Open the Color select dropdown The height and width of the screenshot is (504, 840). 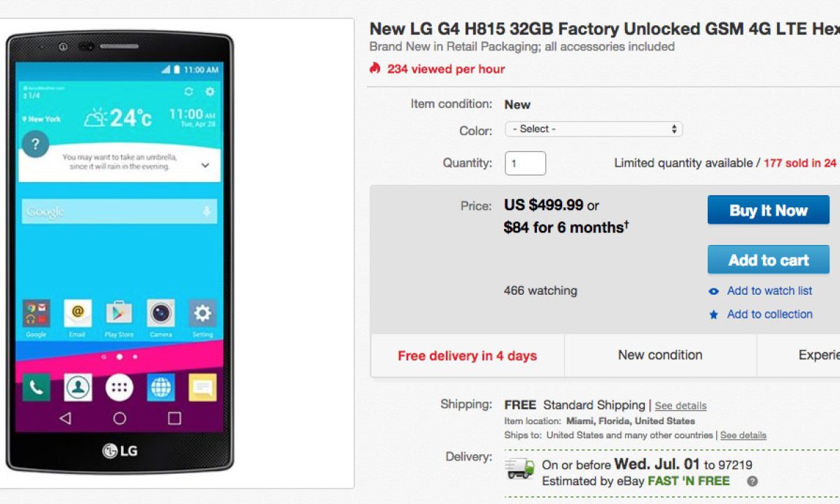[594, 129]
